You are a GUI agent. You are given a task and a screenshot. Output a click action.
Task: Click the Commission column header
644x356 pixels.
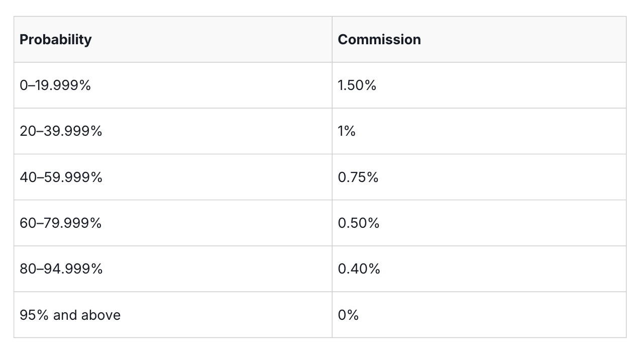[379, 40]
